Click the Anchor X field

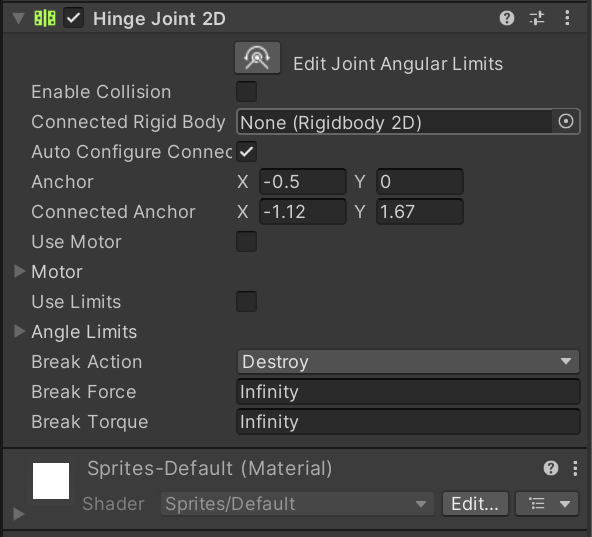[303, 182]
